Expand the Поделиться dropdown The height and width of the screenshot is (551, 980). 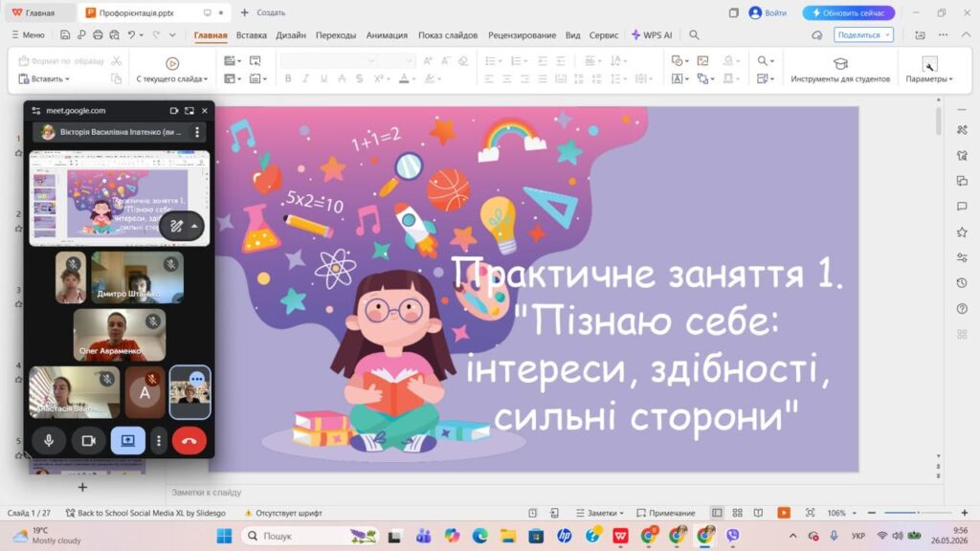point(887,35)
